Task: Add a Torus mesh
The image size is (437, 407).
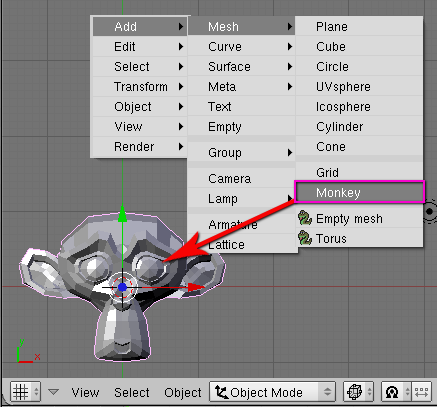Action: click(x=359, y=238)
